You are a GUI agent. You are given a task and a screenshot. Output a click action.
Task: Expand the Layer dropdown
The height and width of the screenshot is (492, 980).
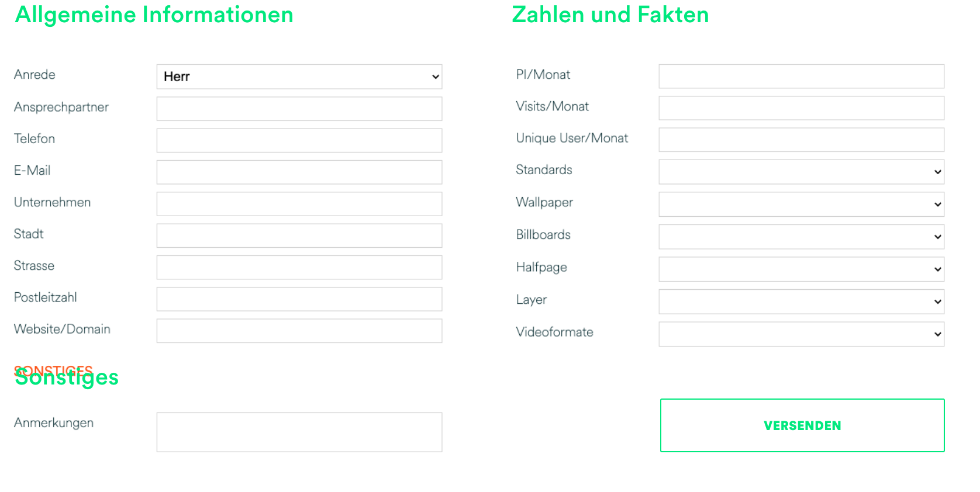[x=801, y=302]
